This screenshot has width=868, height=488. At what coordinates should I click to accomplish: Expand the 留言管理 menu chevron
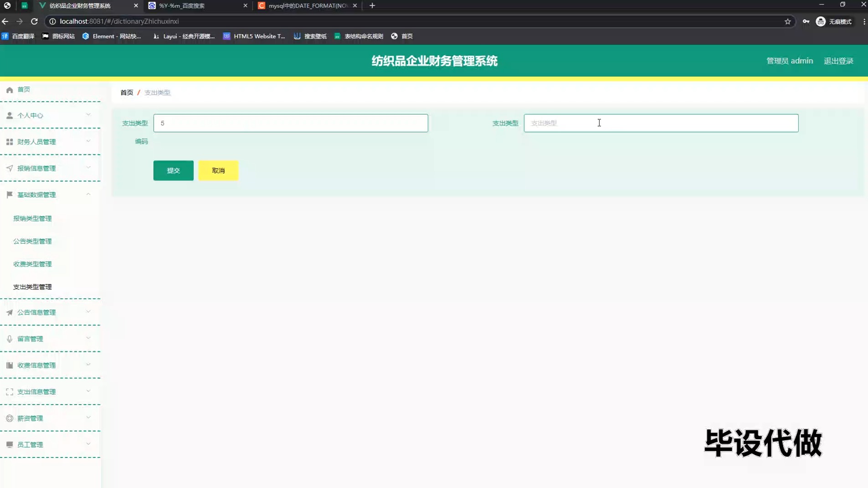[x=88, y=338]
